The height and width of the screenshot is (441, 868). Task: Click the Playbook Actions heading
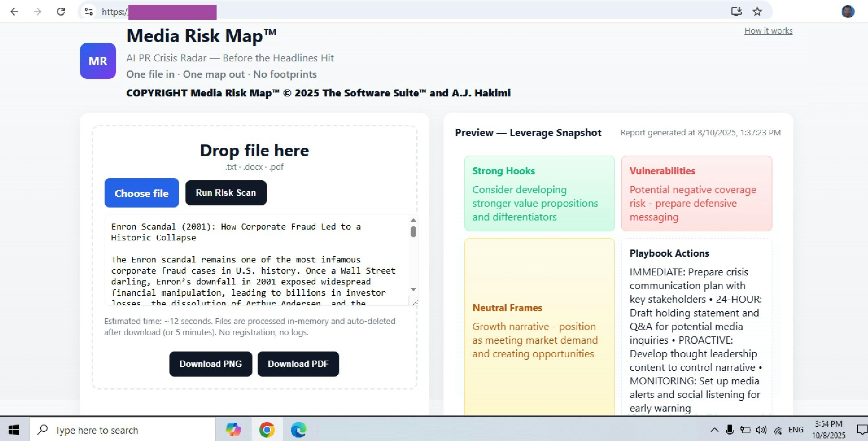669,253
